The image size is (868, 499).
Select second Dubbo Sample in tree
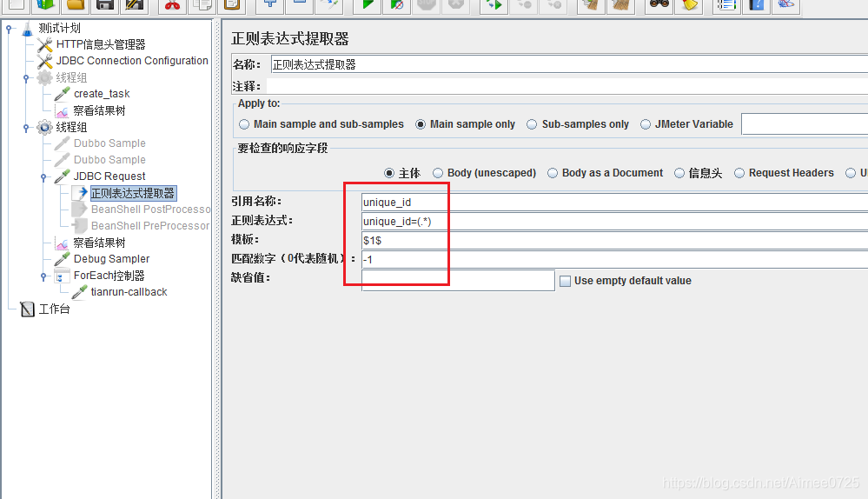109,160
